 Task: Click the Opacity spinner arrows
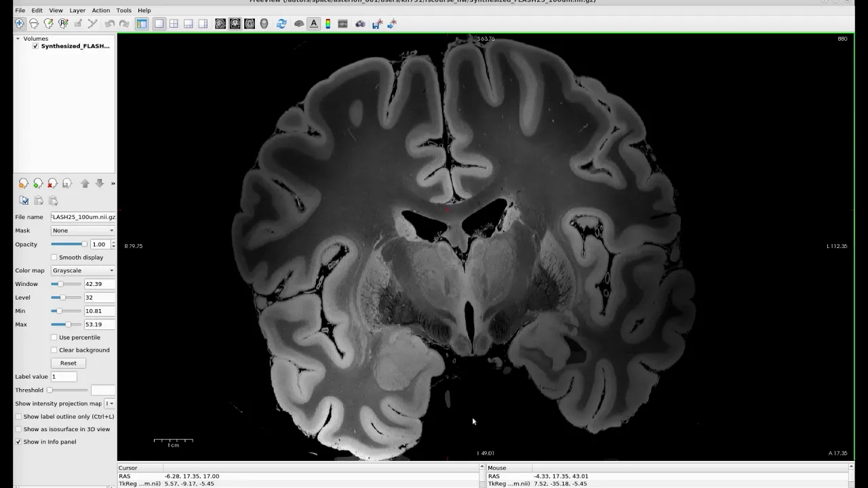point(113,245)
